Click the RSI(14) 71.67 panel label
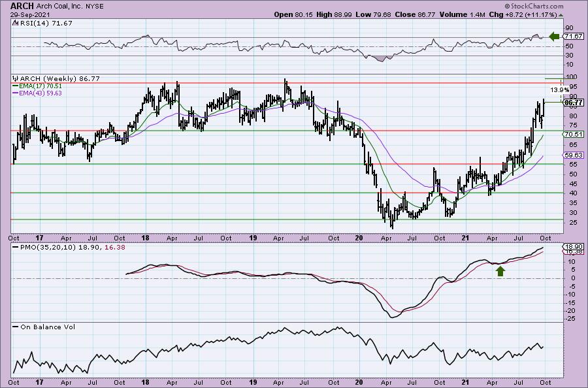This screenshot has width=588, height=388. coord(42,23)
